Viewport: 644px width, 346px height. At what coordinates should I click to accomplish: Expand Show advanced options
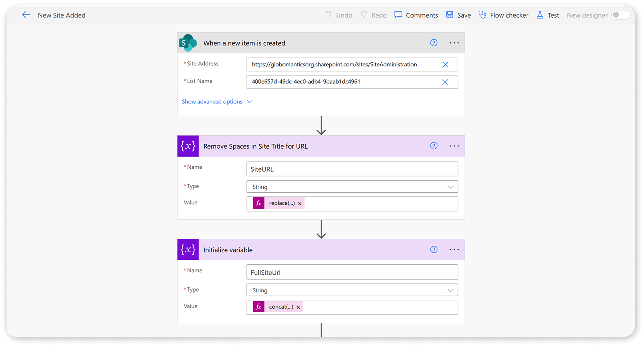[x=217, y=102]
